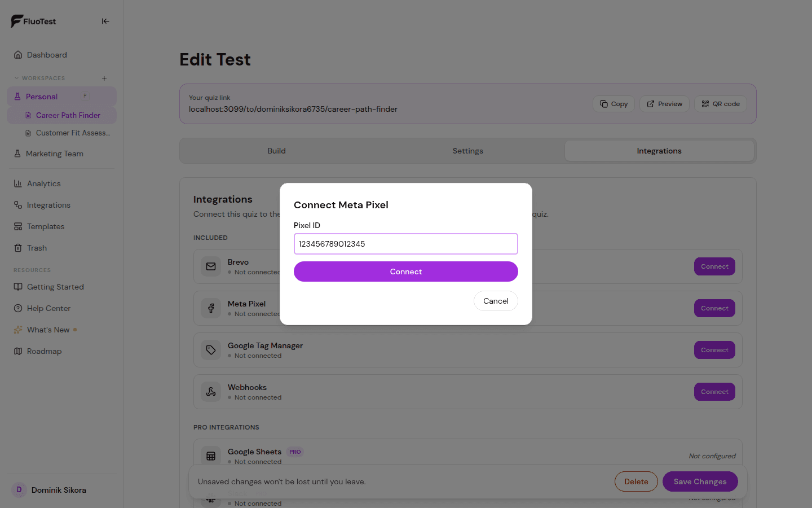The width and height of the screenshot is (812, 508).
Task: Click the Analytics chart icon
Action: click(x=18, y=183)
